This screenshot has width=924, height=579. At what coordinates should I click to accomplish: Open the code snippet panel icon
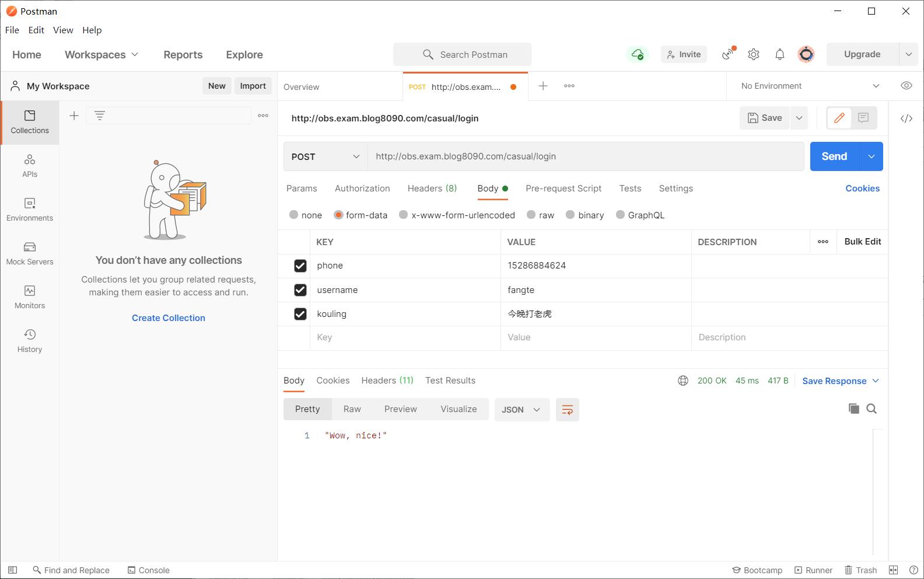(x=906, y=118)
